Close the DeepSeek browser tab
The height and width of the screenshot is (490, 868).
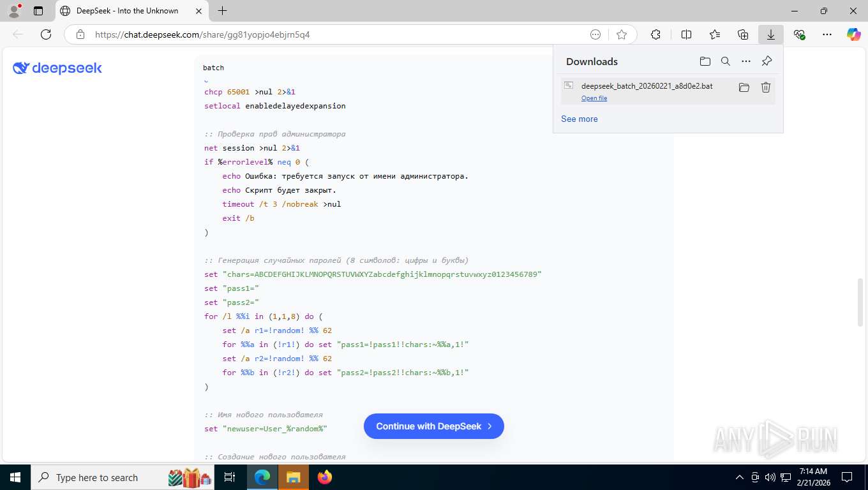199,11
